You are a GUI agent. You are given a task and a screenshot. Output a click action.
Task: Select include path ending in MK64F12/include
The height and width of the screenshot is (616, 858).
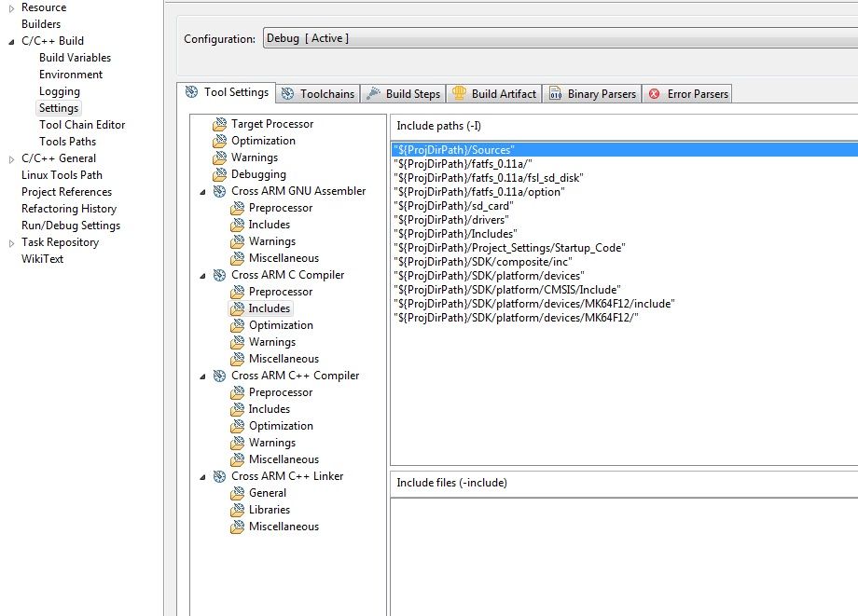tap(533, 304)
